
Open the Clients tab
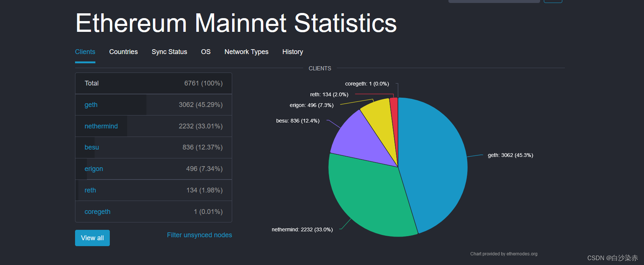click(x=85, y=52)
